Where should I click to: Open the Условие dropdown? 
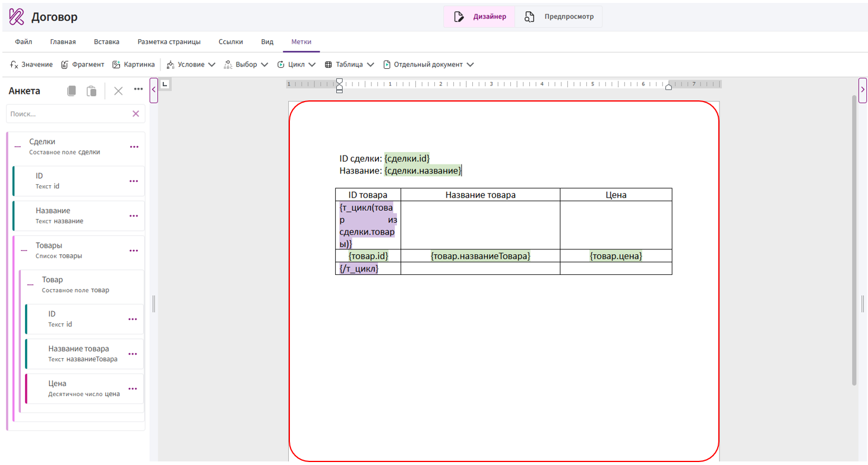[x=191, y=64]
